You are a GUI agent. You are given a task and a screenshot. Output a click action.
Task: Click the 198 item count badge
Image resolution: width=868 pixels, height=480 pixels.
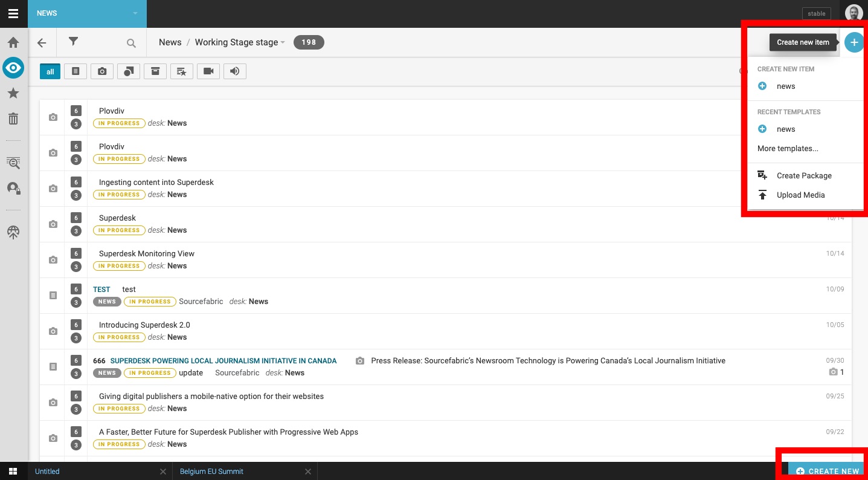[309, 42]
